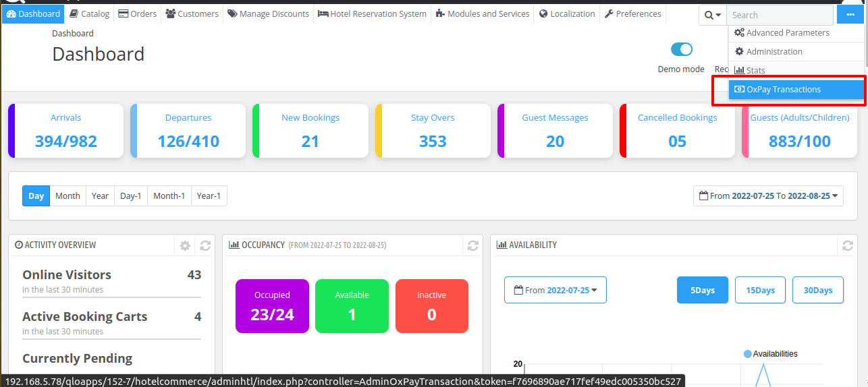Click the Activity Overview gear settings icon
The width and height of the screenshot is (868, 387).
coord(185,246)
